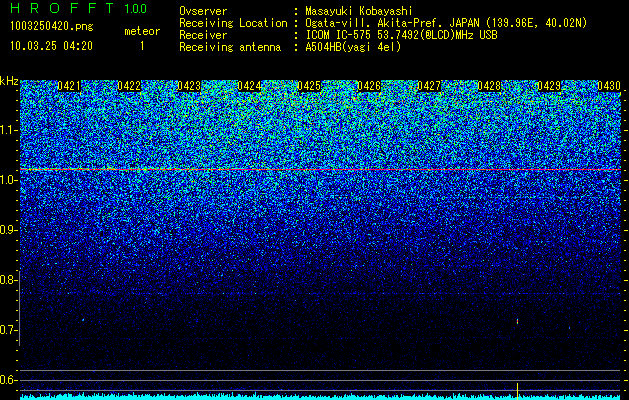Select the A504HB(yagi 4el) antenna text
This screenshot has height=400, width=629.
[353, 47]
